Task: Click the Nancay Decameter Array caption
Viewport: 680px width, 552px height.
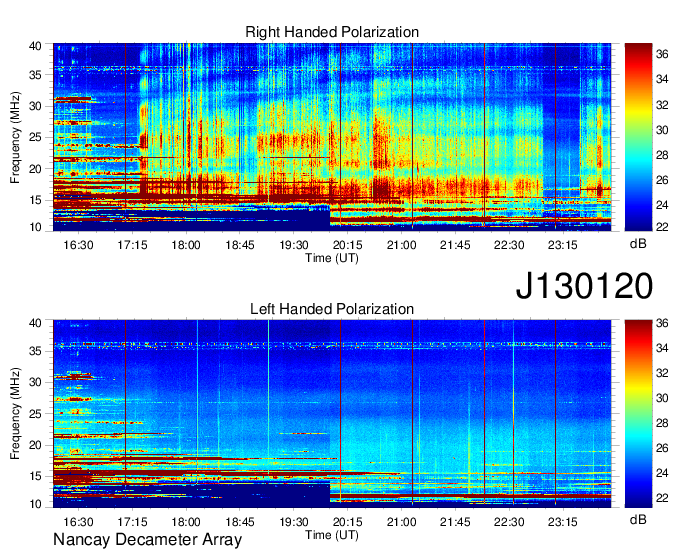Action: (147, 540)
